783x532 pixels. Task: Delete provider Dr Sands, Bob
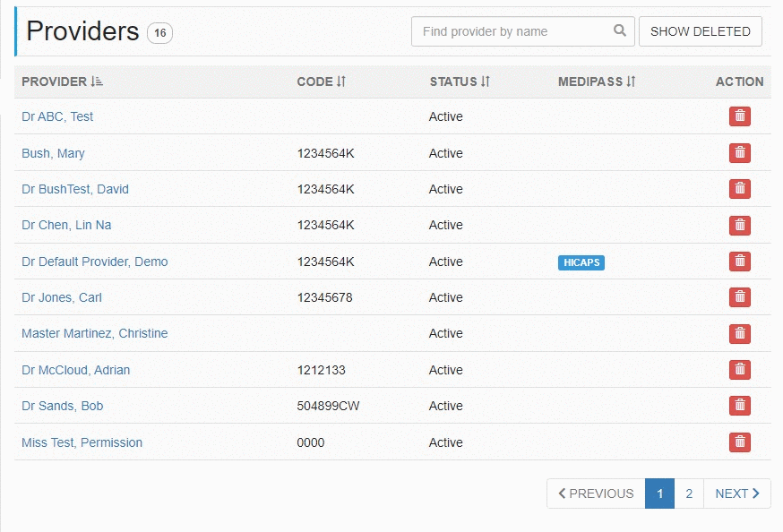(740, 406)
